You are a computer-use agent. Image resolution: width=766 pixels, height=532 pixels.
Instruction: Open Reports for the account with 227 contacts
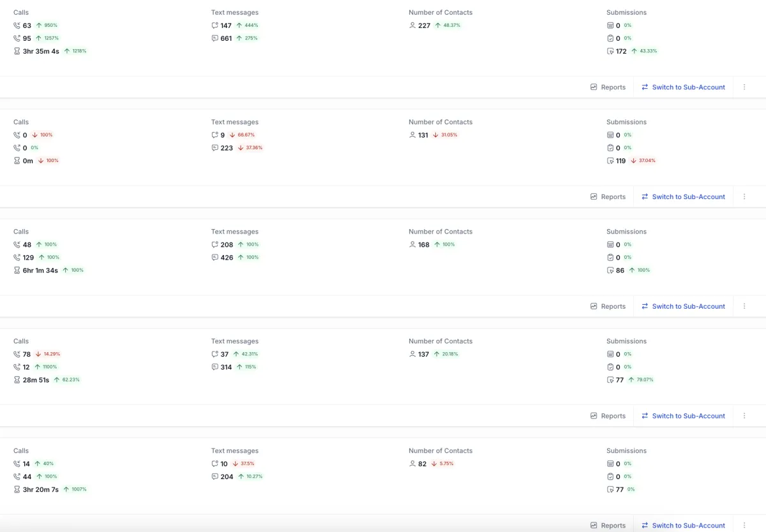[608, 87]
